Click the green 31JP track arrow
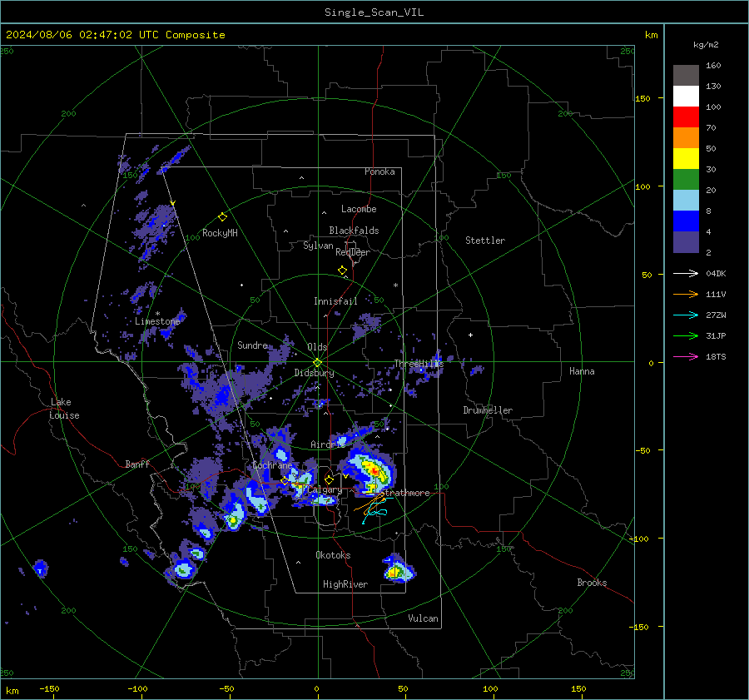This screenshot has width=749, height=700. pos(686,336)
